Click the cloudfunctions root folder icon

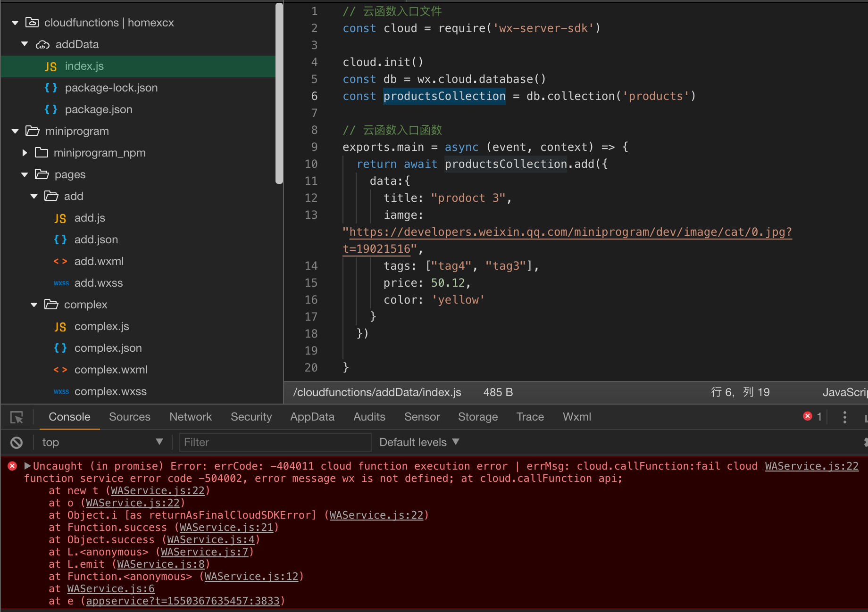pos(32,22)
